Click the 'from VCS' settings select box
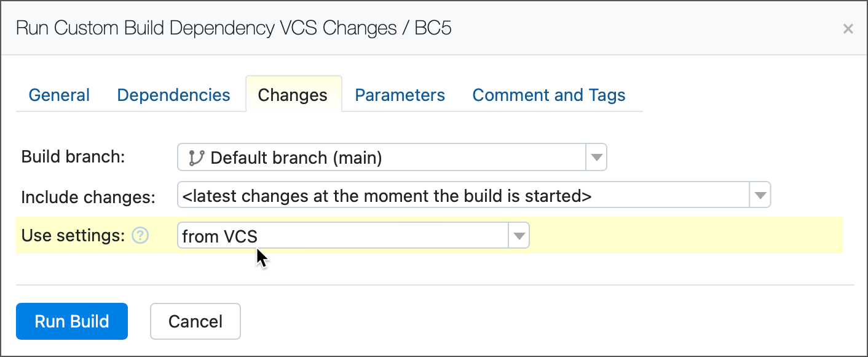Image resolution: width=868 pixels, height=357 pixels. click(x=343, y=236)
